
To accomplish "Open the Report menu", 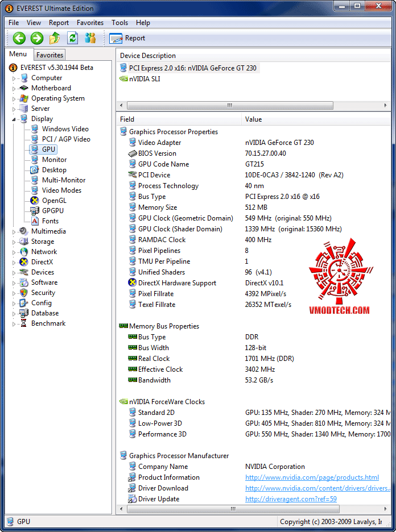I will pos(59,23).
